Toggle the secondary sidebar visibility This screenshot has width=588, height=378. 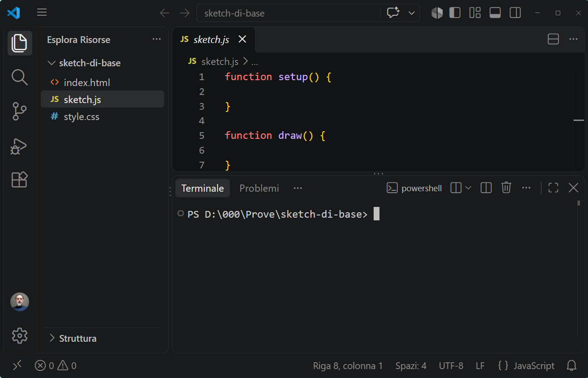pyautogui.click(x=515, y=13)
